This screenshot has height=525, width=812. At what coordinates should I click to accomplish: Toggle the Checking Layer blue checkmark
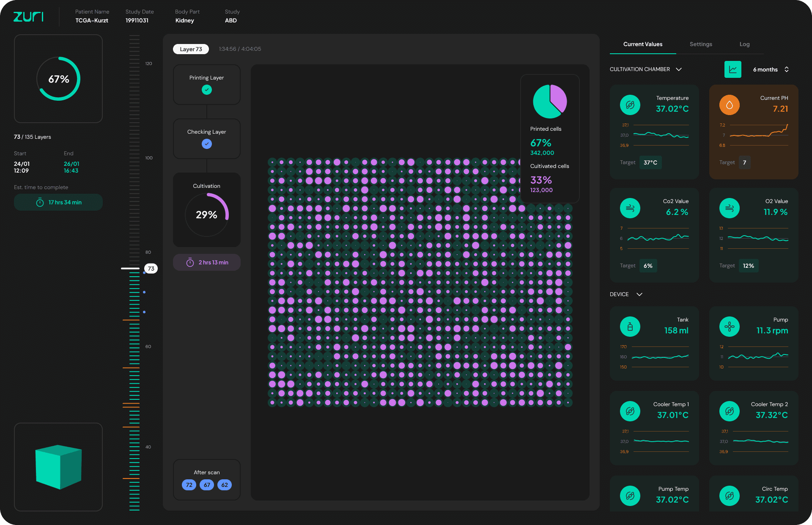tap(206, 144)
